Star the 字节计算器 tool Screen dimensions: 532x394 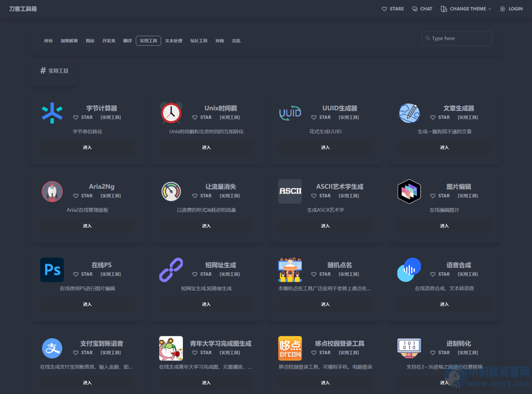point(83,117)
